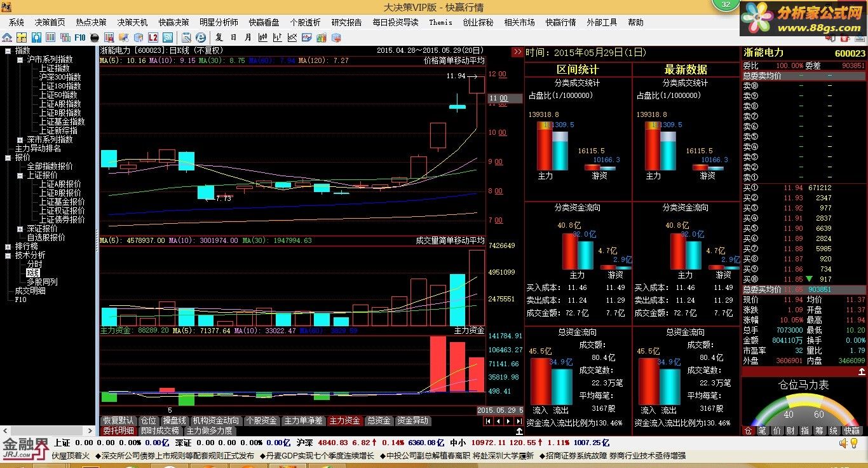This screenshot has width=868, height=468.
Task: Switch to monthly chart via 月 button
Action: click(x=248, y=38)
